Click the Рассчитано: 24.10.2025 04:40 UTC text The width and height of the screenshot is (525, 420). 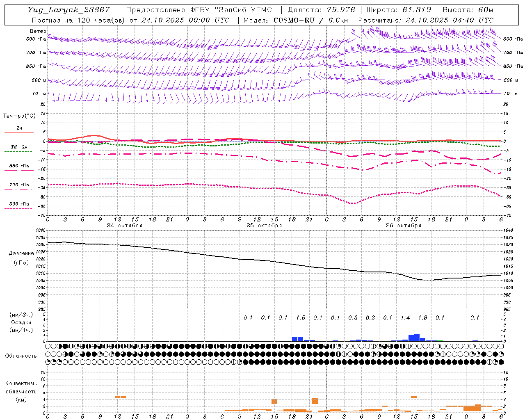426,20
